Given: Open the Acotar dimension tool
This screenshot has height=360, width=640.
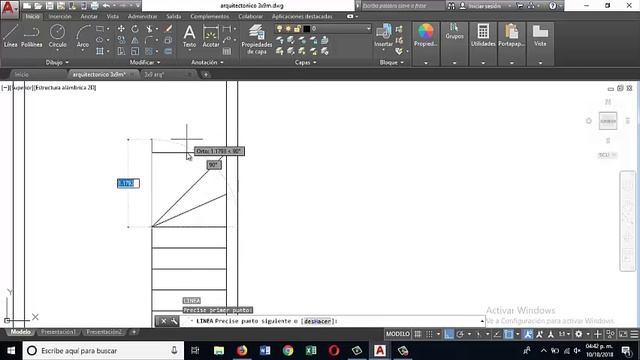Looking at the screenshot, I should (211, 36).
